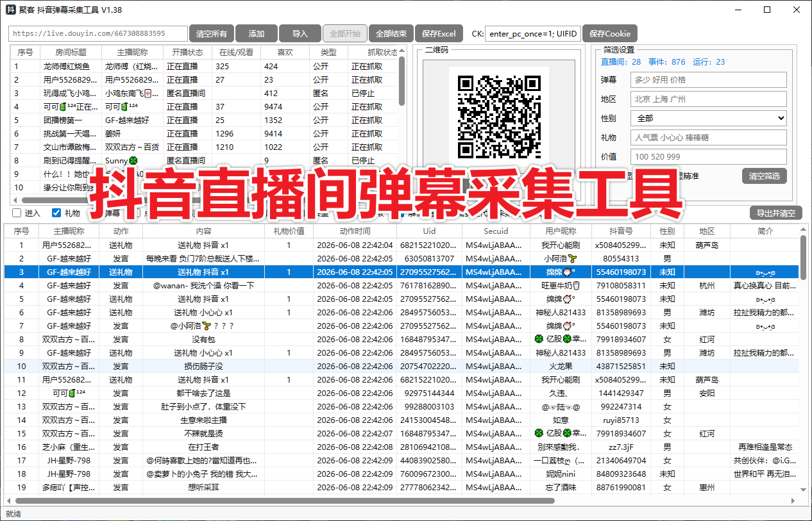Click the 就绪 status bar text
This screenshot has width=812, height=521.
point(13,513)
